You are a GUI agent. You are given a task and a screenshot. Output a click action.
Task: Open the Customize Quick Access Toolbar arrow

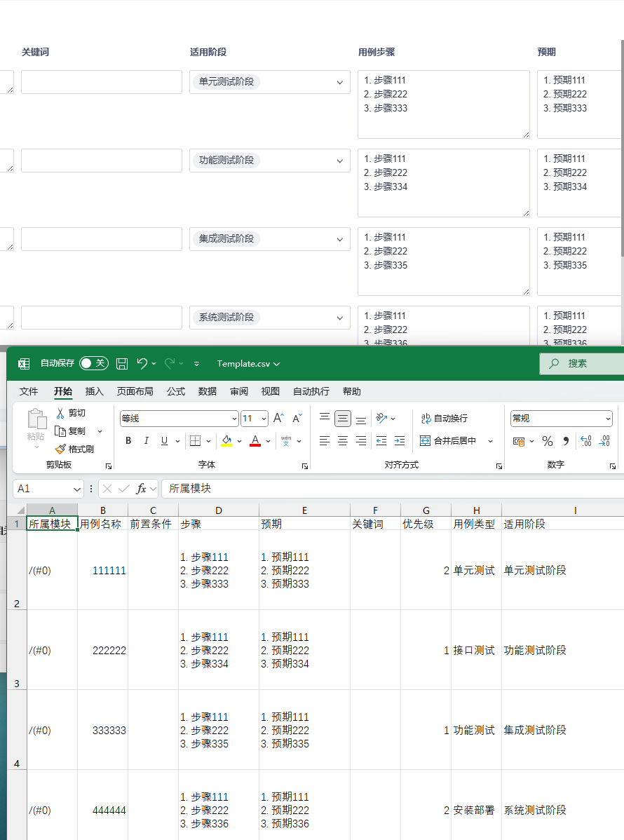click(x=196, y=364)
